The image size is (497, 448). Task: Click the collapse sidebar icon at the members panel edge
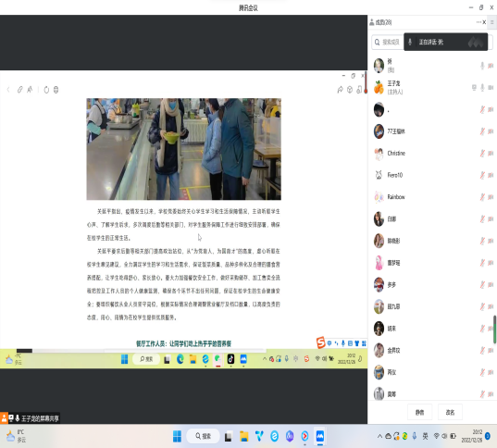[492, 22]
